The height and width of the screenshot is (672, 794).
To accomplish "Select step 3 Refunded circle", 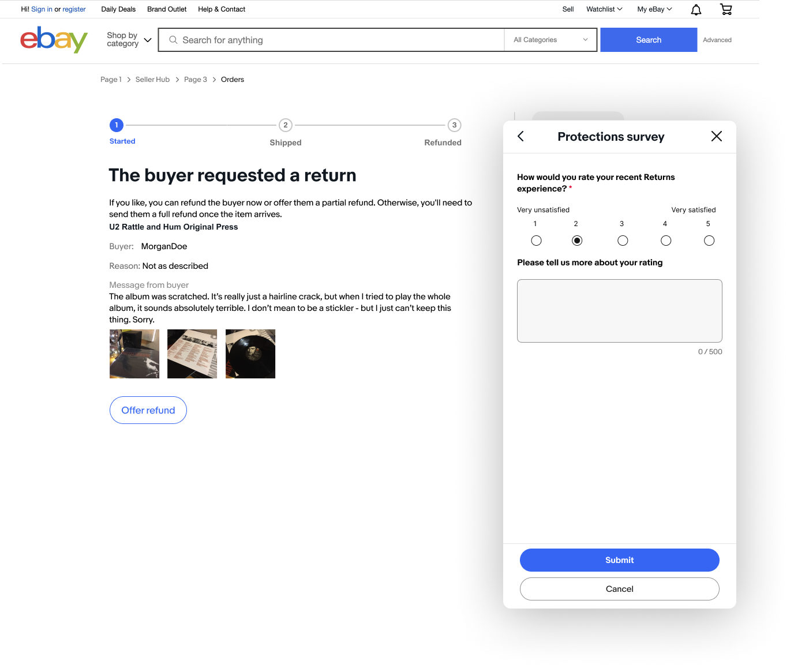I will click(455, 125).
